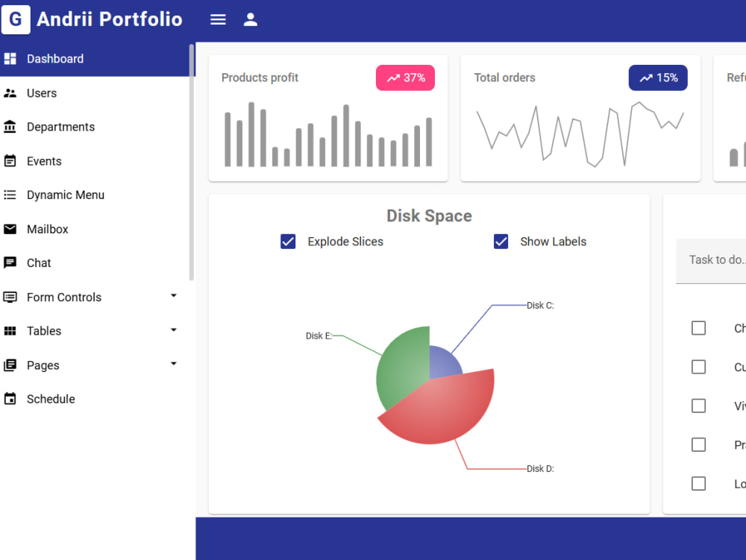
Task: Click the Disk Space heading
Action: click(x=429, y=215)
